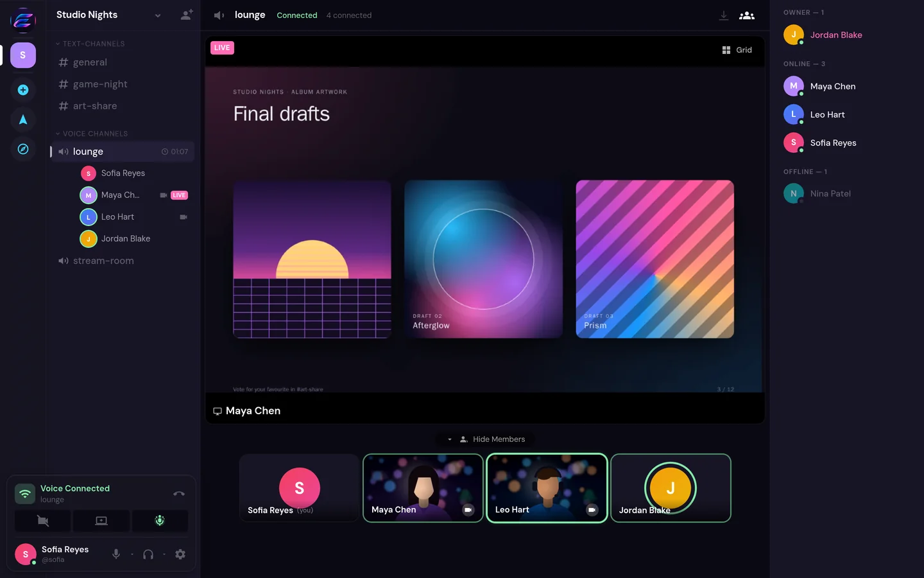This screenshot has height=578, width=924.
Task: Collapse the Voice Channels category
Action: [x=92, y=134]
